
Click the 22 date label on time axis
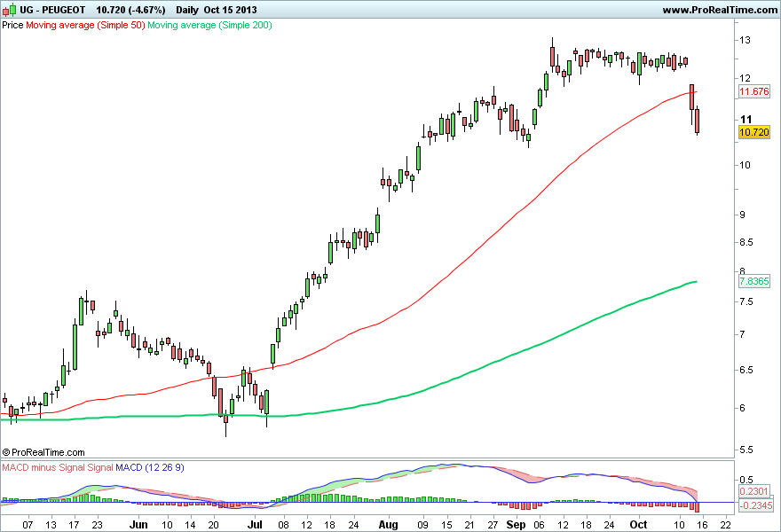(x=726, y=525)
